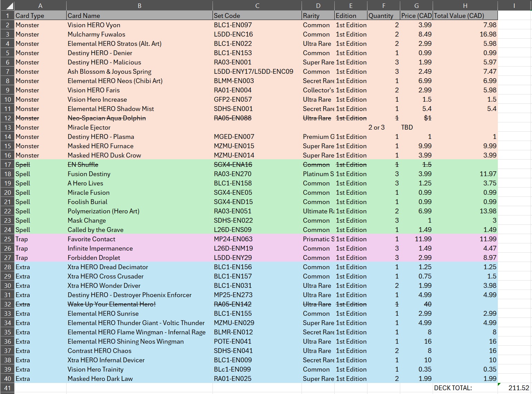The height and width of the screenshot is (394, 532).
Task: Click "Collector's" rarity in Vision HERO Faris row
Action: (318, 90)
